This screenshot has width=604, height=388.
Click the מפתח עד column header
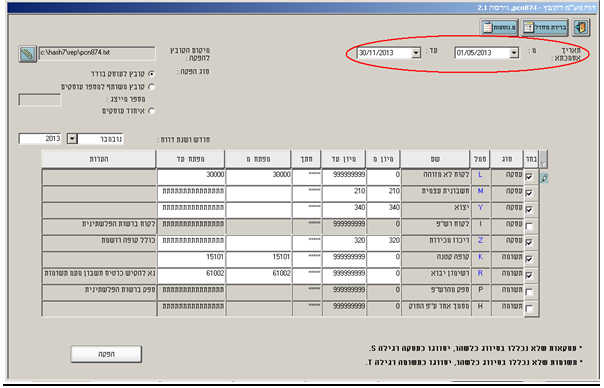(x=190, y=159)
